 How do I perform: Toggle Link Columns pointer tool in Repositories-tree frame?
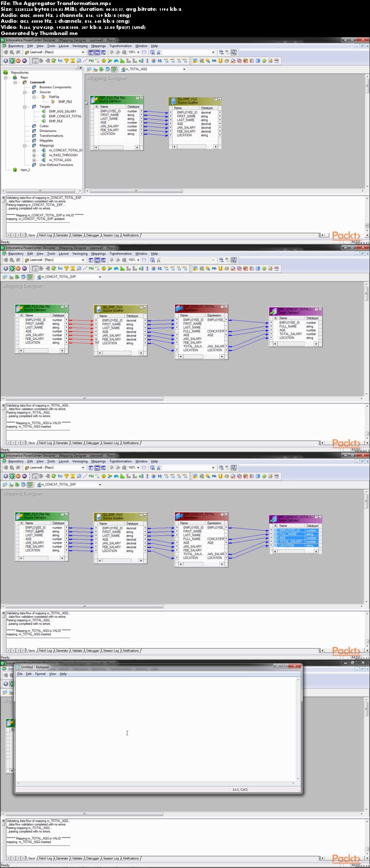(x=35, y=61)
